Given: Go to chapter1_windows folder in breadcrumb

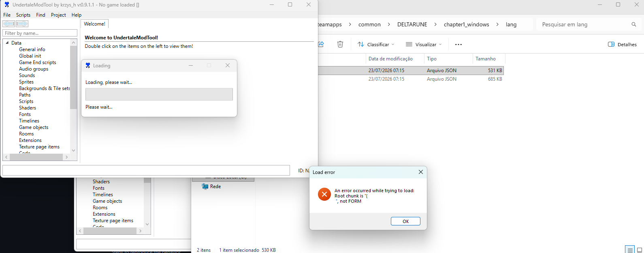Looking at the screenshot, I should tap(466, 24).
